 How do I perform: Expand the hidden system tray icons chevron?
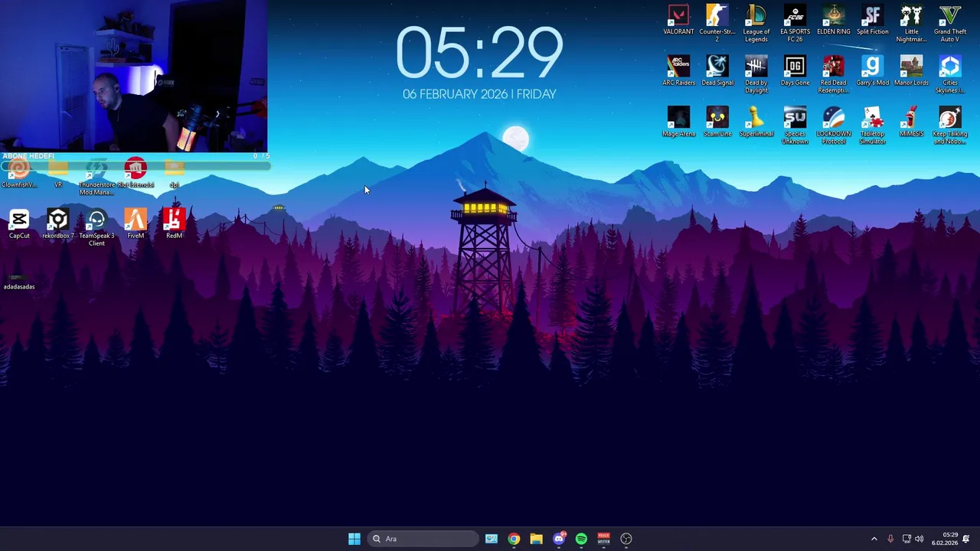point(874,539)
